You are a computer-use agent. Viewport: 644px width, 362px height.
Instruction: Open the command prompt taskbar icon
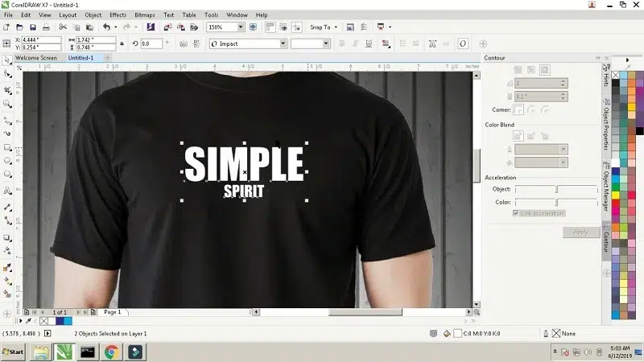88,352
